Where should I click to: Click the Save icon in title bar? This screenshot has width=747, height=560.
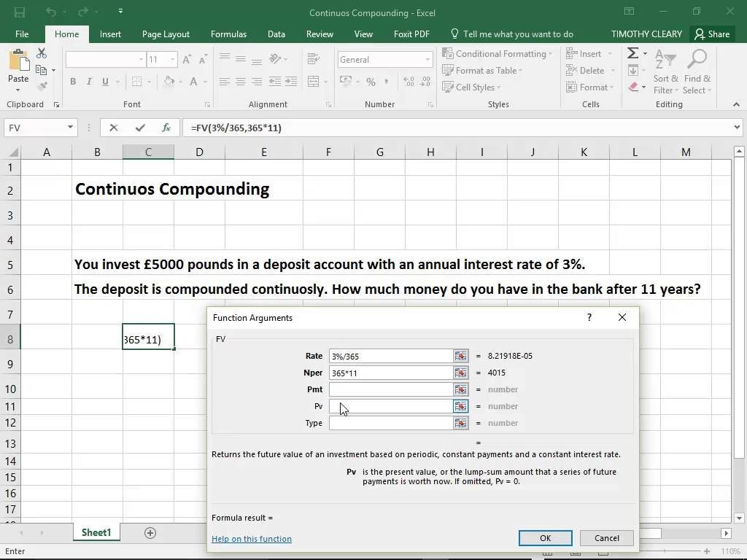[20, 12]
